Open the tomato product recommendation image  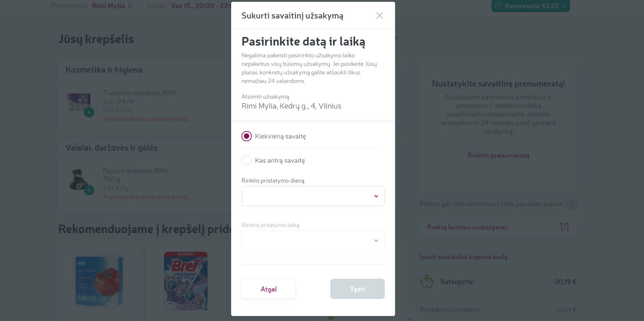pyautogui.click(x=99, y=281)
